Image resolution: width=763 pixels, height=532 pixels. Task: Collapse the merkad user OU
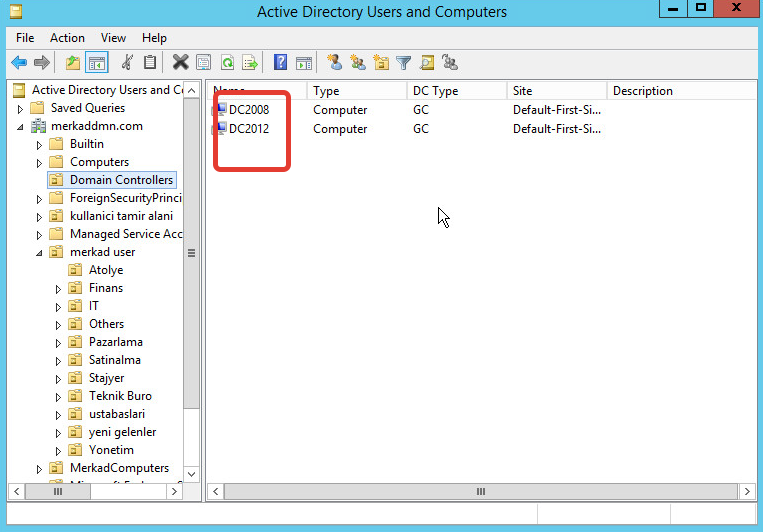39,253
